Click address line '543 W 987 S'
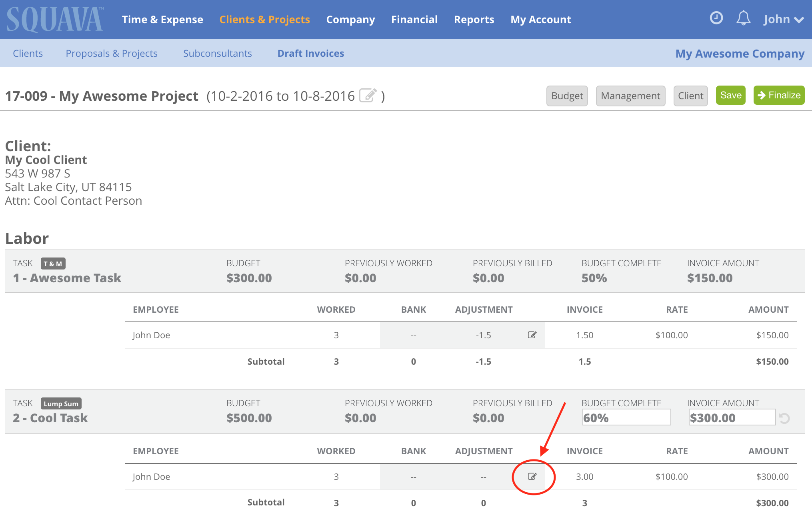This screenshot has width=812, height=527. 37,173
